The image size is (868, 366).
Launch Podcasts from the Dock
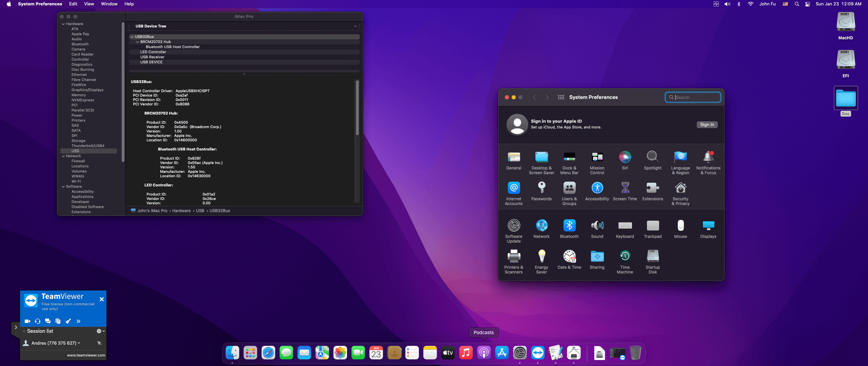pyautogui.click(x=484, y=353)
